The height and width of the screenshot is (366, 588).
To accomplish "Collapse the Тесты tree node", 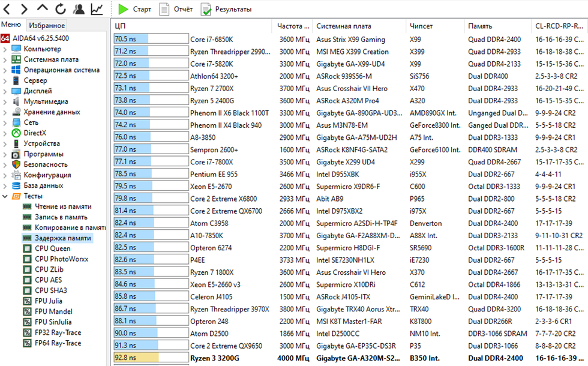I will pos(5,196).
